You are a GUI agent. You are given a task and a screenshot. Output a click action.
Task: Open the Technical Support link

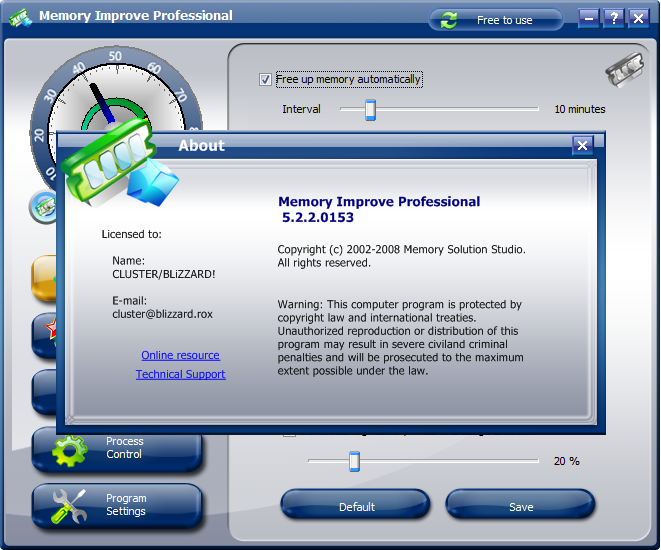pyautogui.click(x=180, y=374)
